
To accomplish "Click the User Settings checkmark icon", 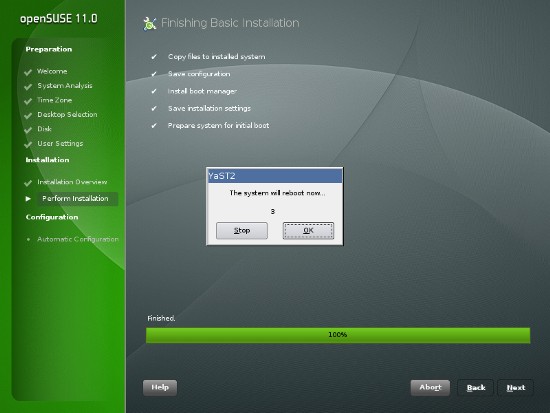I will pyautogui.click(x=28, y=145).
